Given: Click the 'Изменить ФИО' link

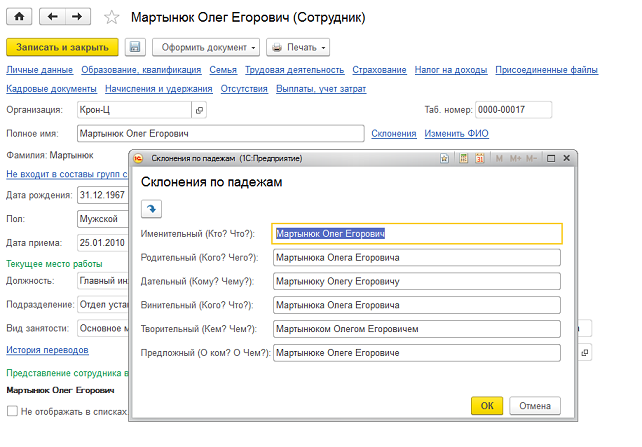Looking at the screenshot, I should pos(456,133).
